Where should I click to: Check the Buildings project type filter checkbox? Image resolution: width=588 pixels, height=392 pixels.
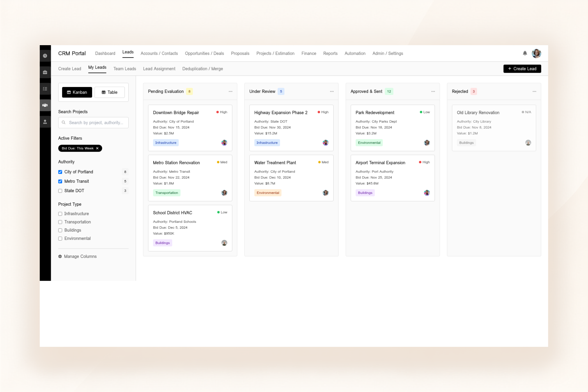click(60, 230)
